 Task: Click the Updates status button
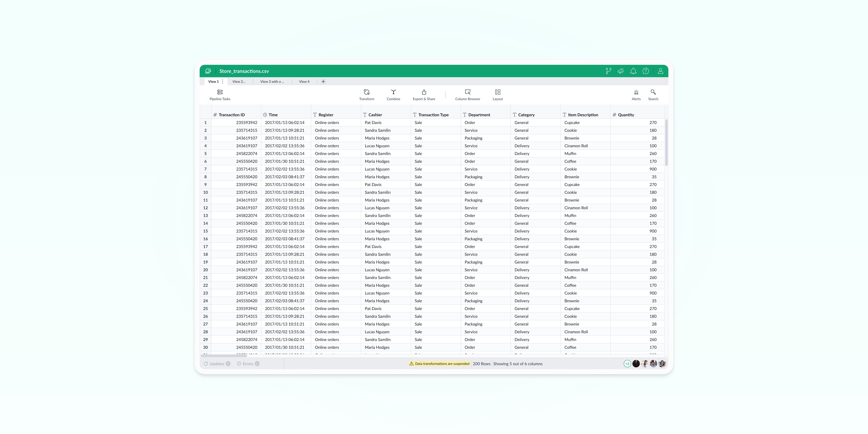tap(217, 364)
